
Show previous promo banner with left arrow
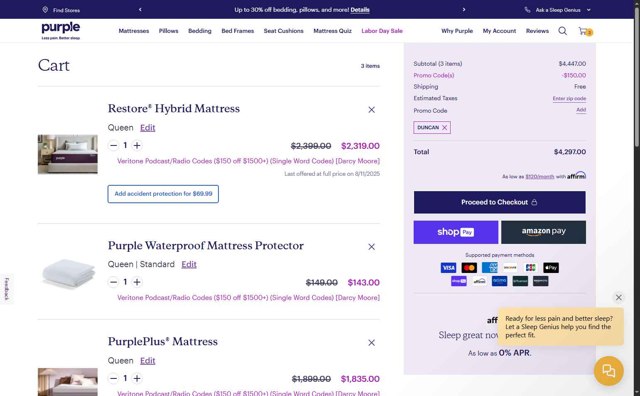(x=140, y=9)
